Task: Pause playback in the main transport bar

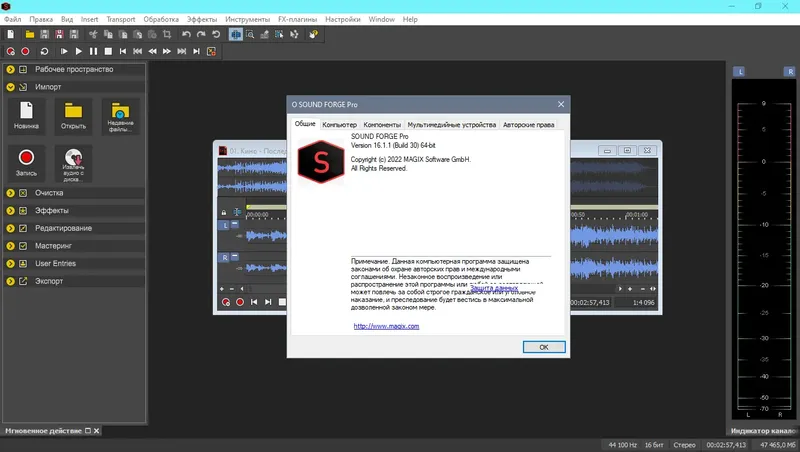Action: click(93, 51)
